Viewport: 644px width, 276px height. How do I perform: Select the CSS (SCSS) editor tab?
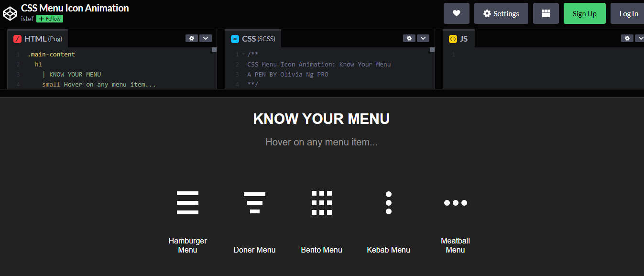[253, 39]
